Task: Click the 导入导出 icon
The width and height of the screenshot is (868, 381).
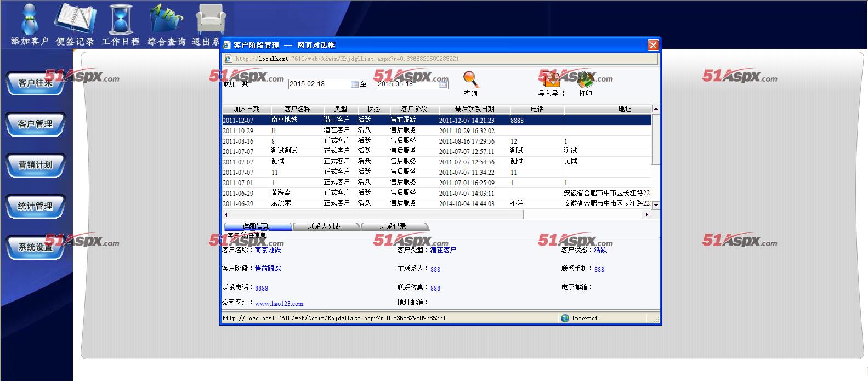Action: pos(551,80)
